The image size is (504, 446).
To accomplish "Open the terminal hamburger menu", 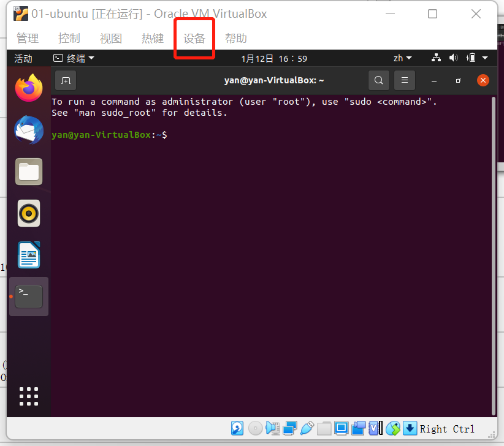I will tap(405, 80).
